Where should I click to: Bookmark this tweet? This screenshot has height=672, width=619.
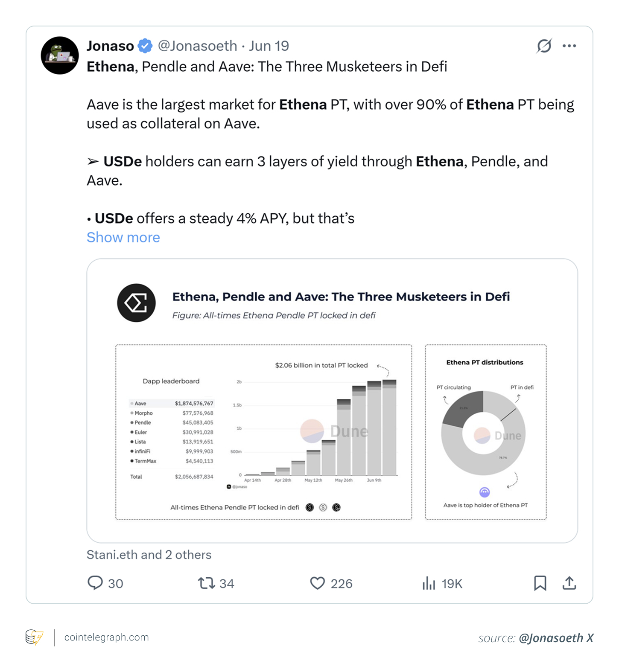tap(540, 583)
